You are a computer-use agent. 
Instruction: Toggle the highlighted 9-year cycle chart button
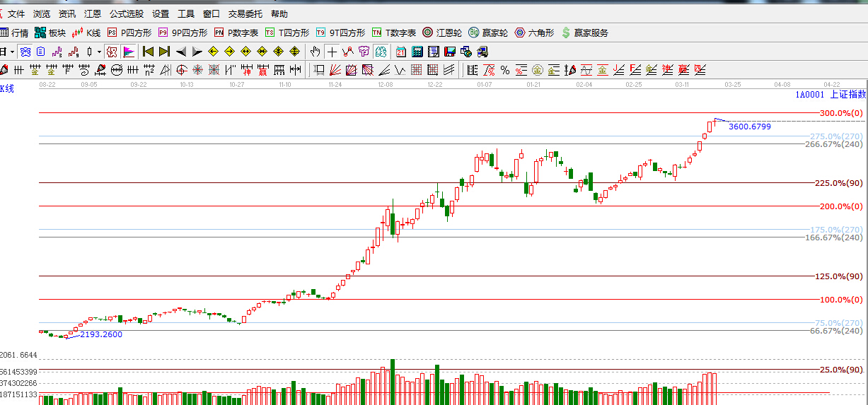[x=112, y=52]
